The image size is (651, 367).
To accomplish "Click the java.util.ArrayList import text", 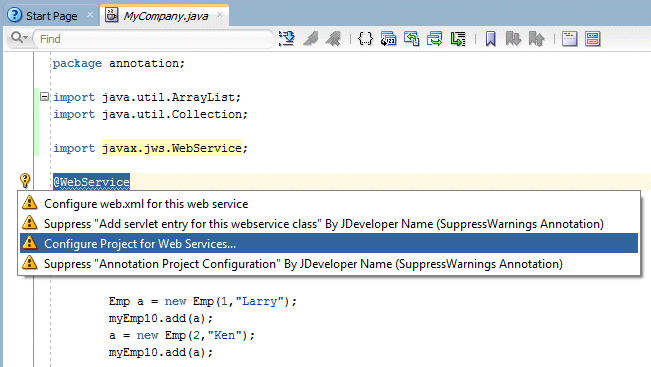I will click(169, 97).
